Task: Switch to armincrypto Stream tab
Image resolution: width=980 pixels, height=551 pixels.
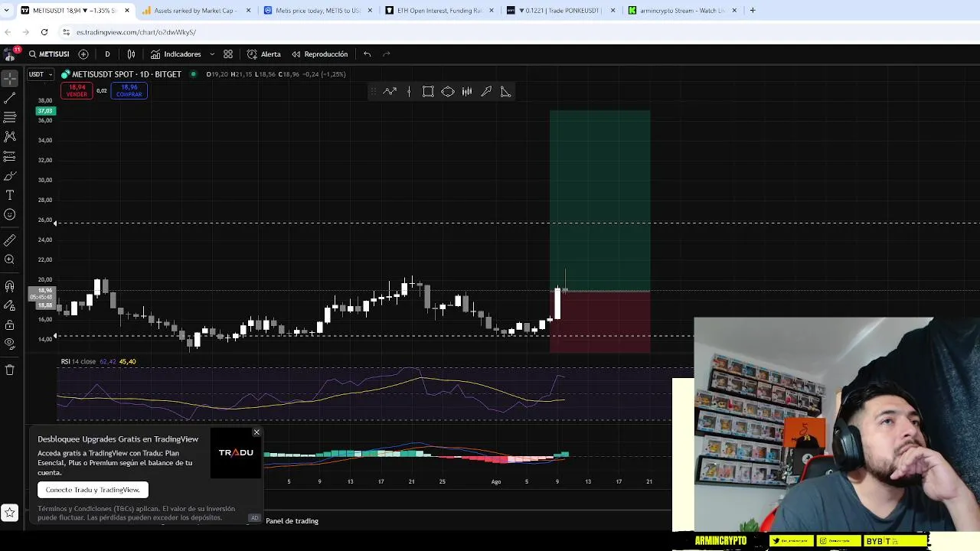Action: point(683,11)
